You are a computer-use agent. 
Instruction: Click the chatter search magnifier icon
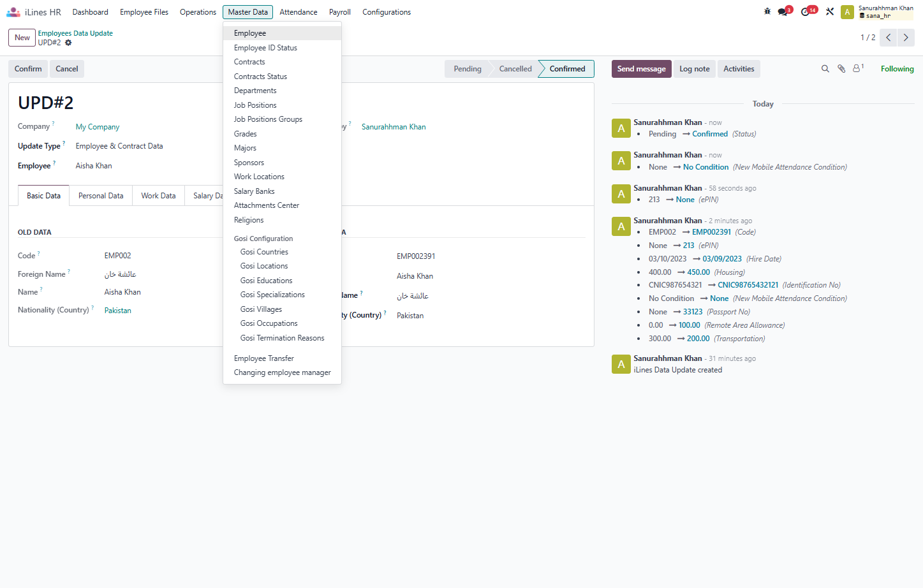[x=825, y=69]
